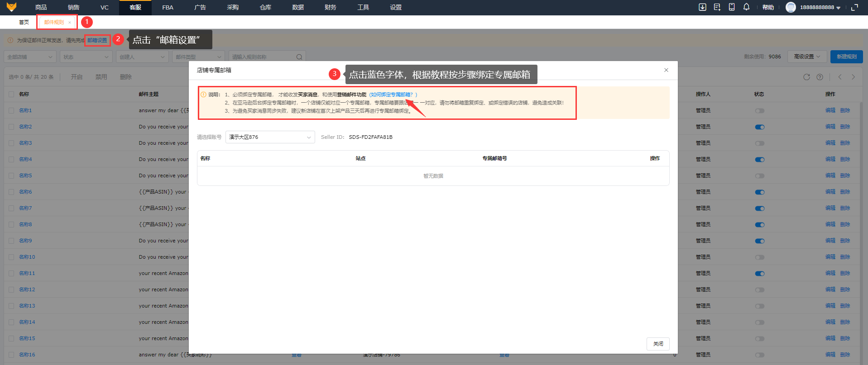Image resolution: width=868 pixels, height=365 pixels.
Task: Click 删除 for the 名称10 row
Action: [845, 257]
